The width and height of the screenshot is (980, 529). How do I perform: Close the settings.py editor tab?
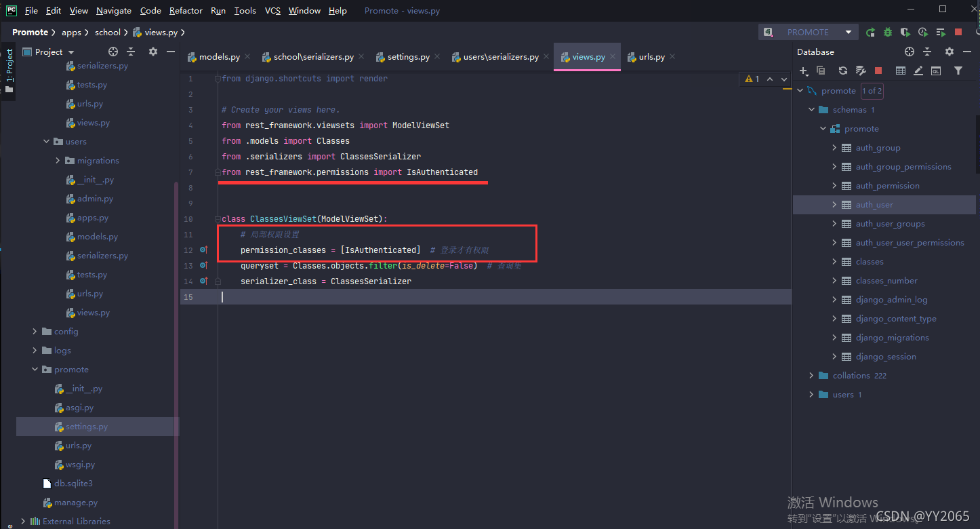point(437,57)
